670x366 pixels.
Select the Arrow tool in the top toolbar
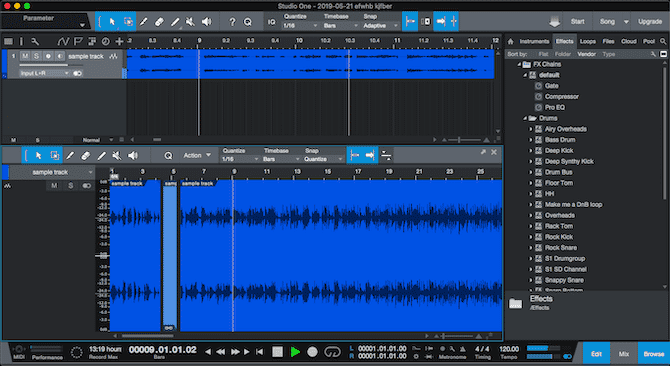point(112,22)
